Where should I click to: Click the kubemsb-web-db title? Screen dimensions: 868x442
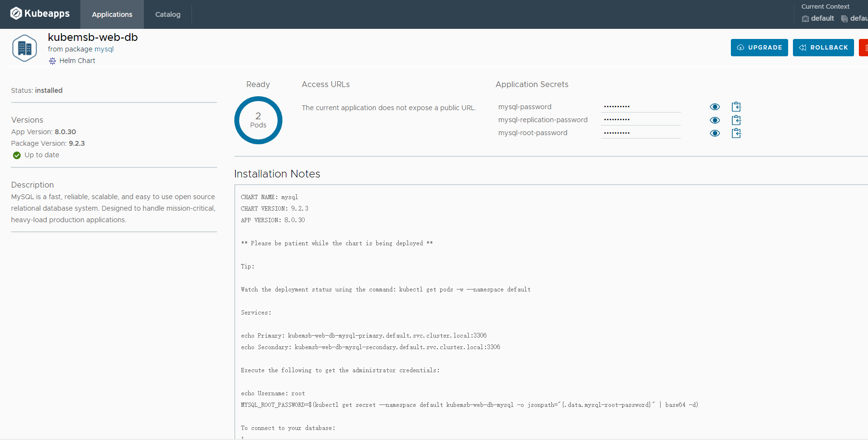[93, 37]
